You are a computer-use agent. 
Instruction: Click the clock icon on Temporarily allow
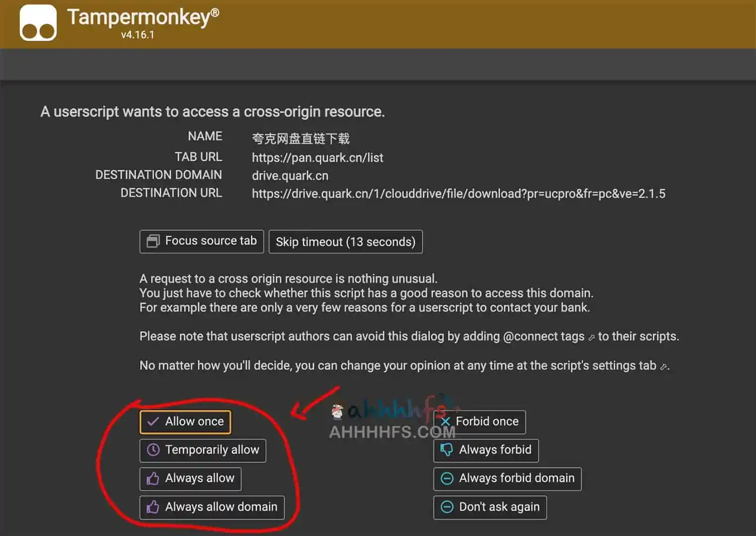(x=153, y=450)
